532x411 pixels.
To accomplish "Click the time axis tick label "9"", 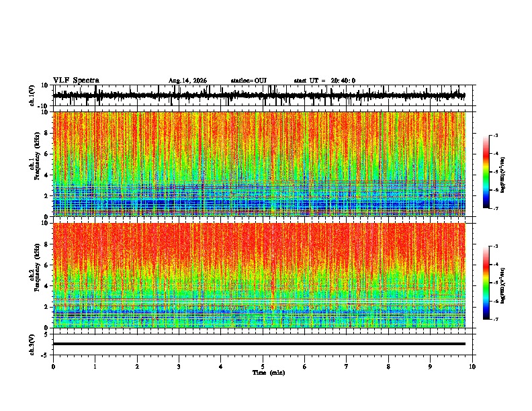I will pyautogui.click(x=430, y=367).
